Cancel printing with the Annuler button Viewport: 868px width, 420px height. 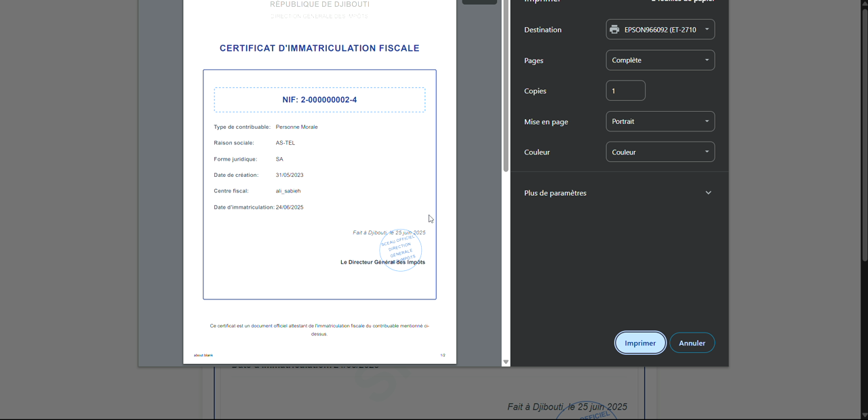pos(692,343)
